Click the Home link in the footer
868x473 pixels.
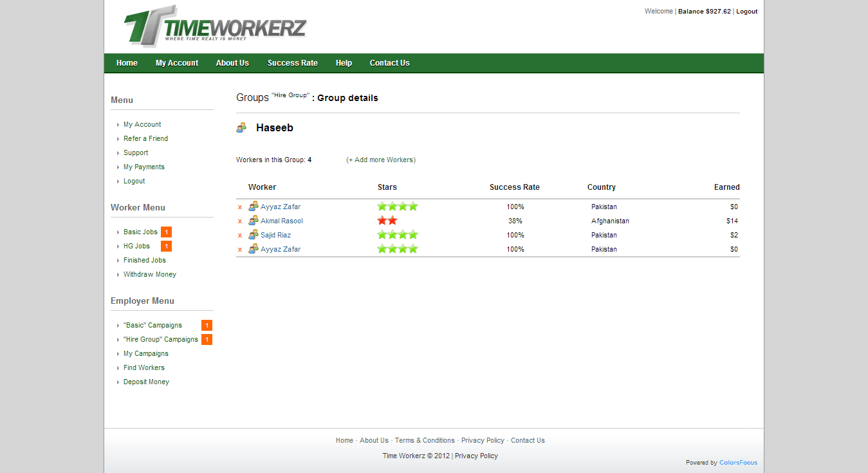(344, 441)
